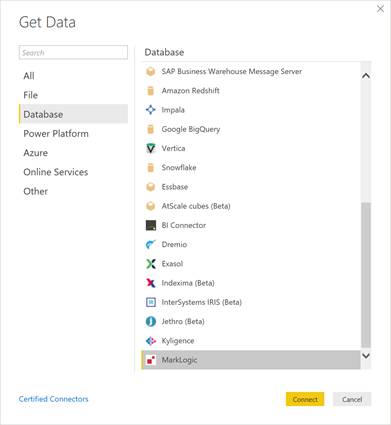The image size is (391, 425).
Task: Choose the Kyligence connector icon
Action: click(151, 341)
